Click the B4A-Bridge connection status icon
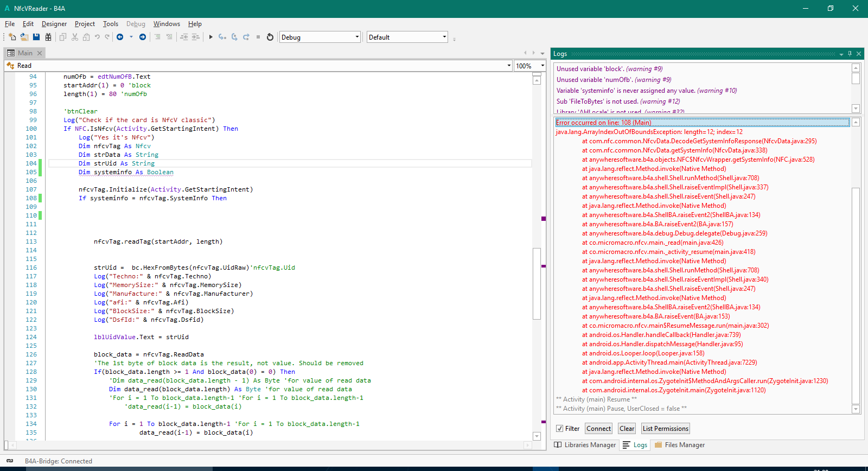This screenshot has width=868, height=471. click(10, 461)
